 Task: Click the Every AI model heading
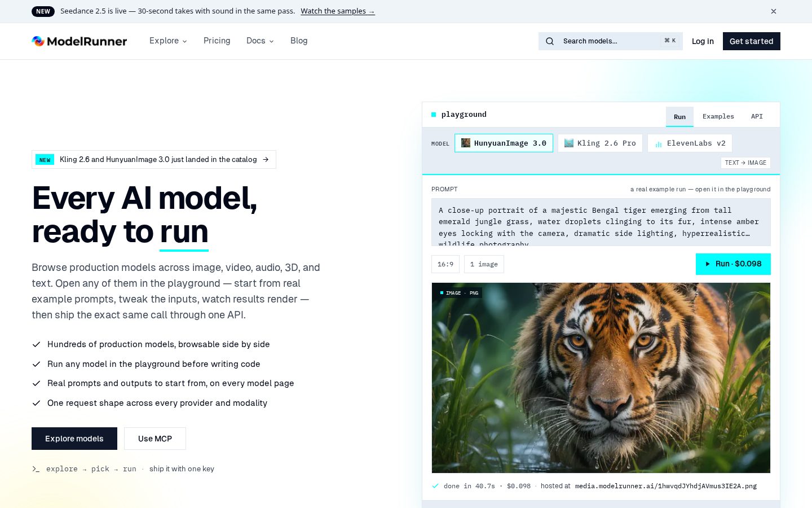[144, 215]
